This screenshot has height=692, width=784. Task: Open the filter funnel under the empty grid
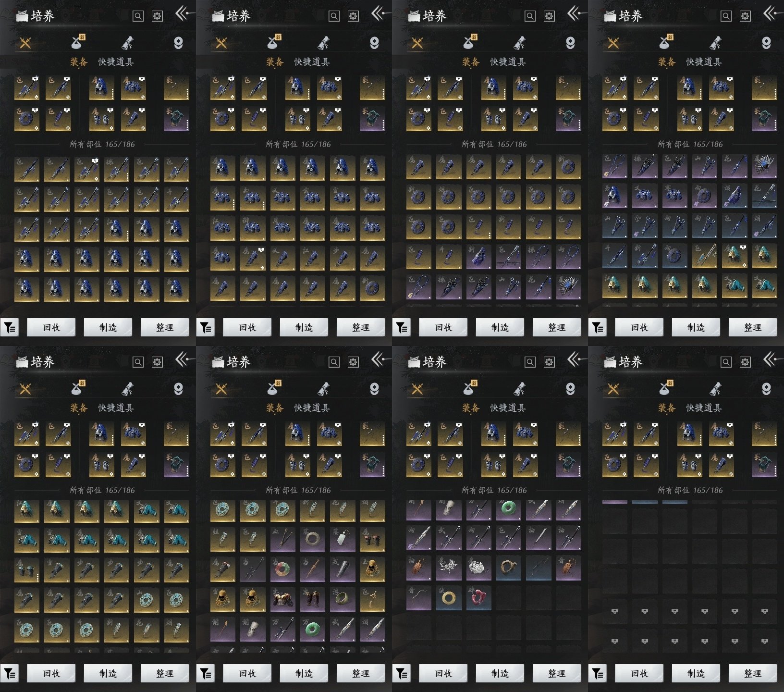click(598, 674)
